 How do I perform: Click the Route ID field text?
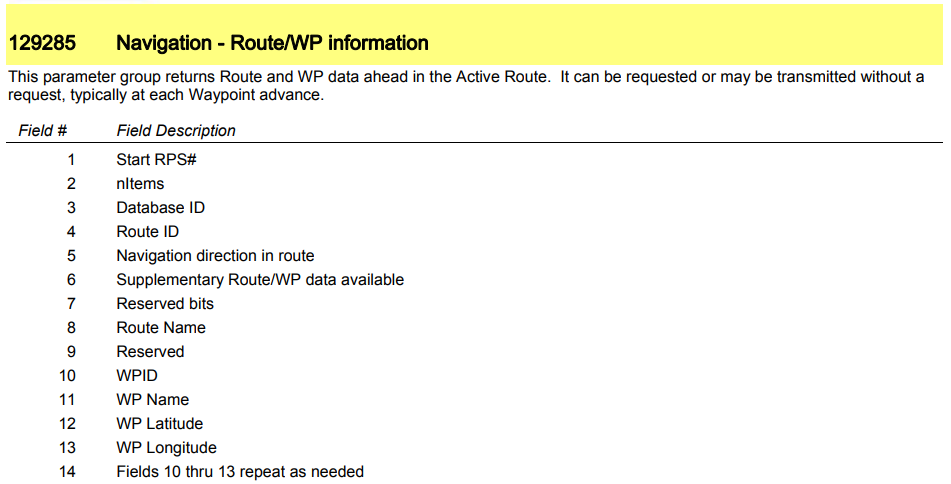tap(147, 232)
